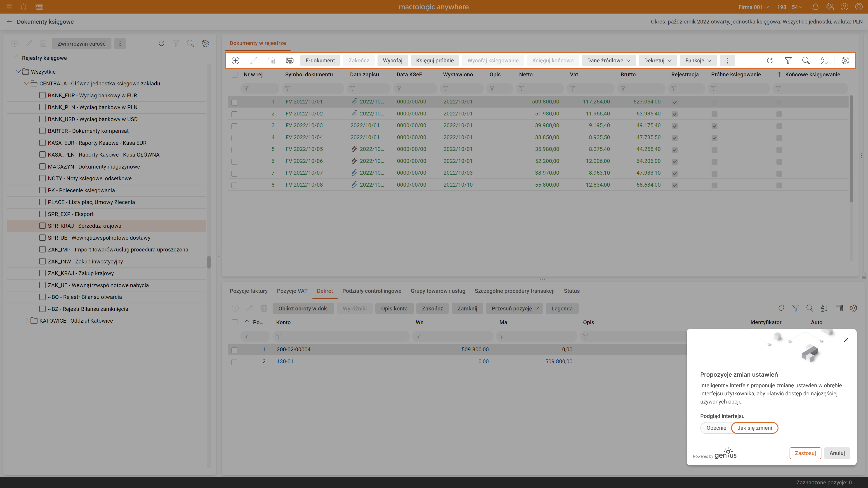The width and height of the screenshot is (868, 488).
Task: Refresh the registers tree panel
Action: click(161, 43)
